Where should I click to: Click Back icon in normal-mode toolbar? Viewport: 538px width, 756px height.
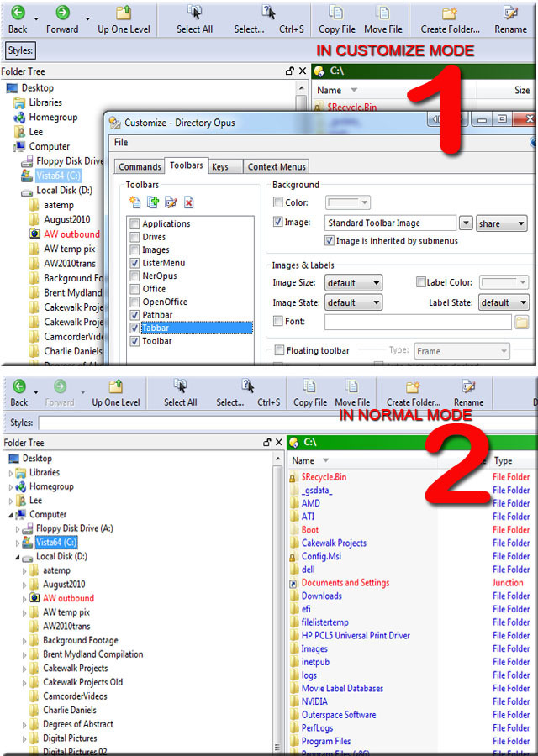tap(19, 386)
